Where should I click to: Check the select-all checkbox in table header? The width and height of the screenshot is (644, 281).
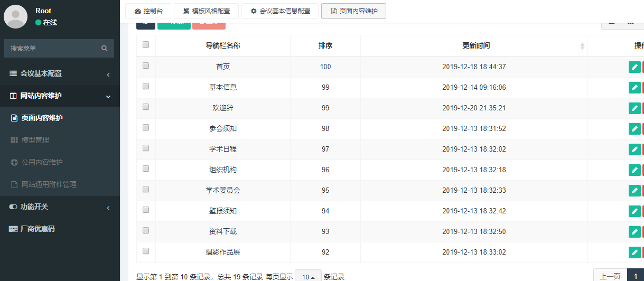tap(146, 45)
